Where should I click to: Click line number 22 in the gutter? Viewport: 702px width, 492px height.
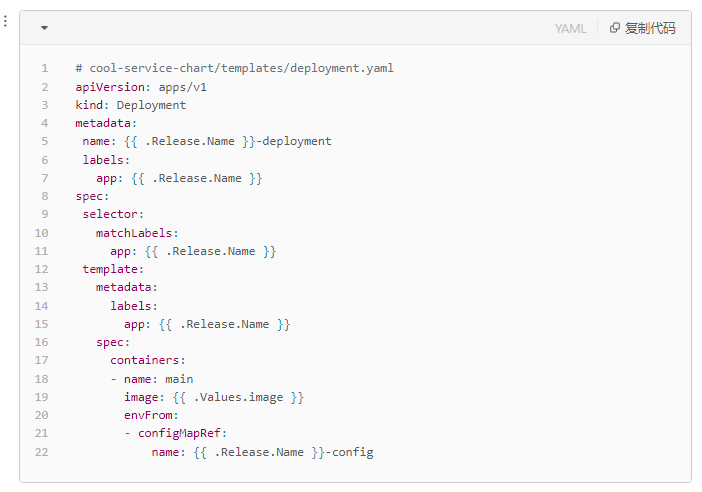[x=42, y=452]
